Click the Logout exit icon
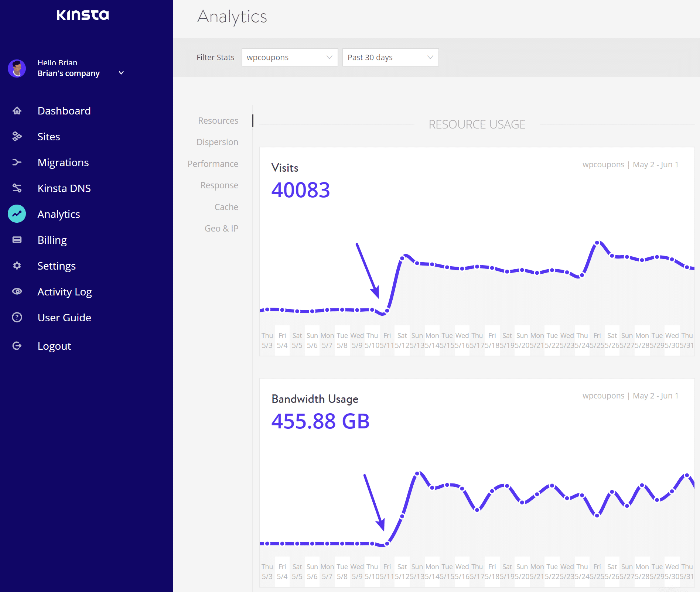The height and width of the screenshot is (592, 700). (x=17, y=346)
